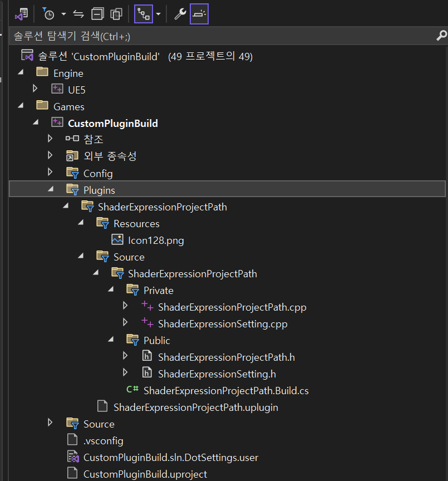
Task: Expand the 참조 references node
Action: [50, 139]
